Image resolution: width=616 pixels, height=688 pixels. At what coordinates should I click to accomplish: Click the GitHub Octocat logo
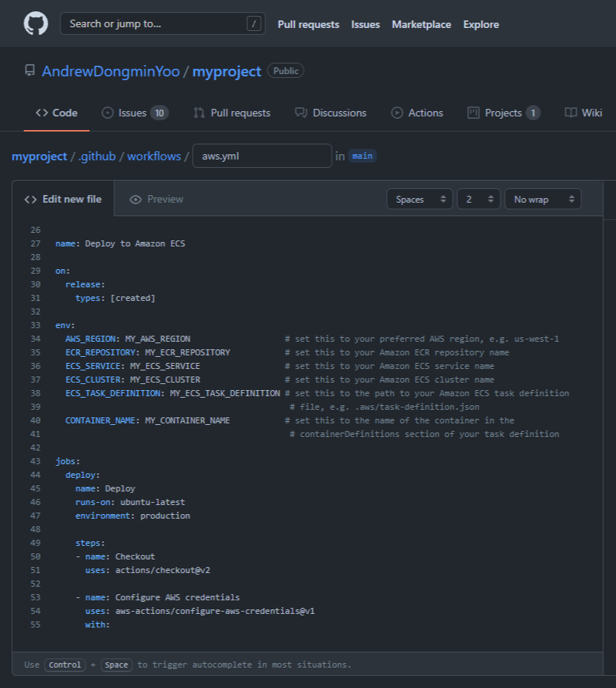point(36,23)
